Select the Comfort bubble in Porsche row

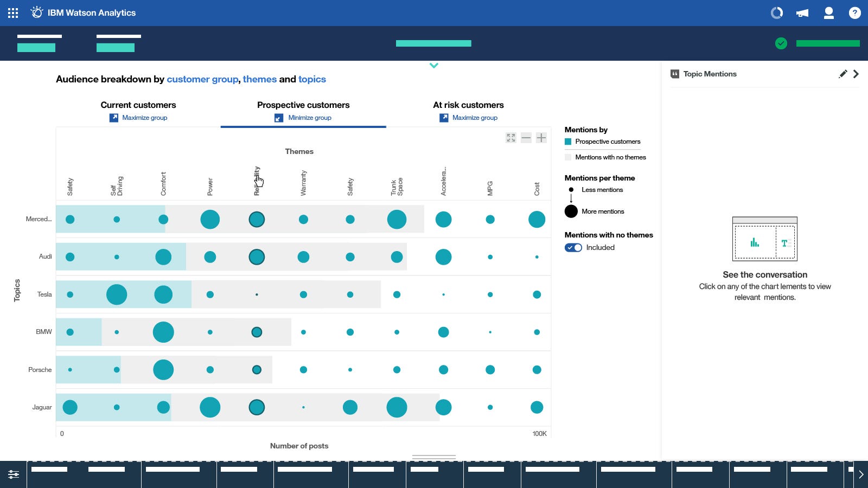point(163,370)
